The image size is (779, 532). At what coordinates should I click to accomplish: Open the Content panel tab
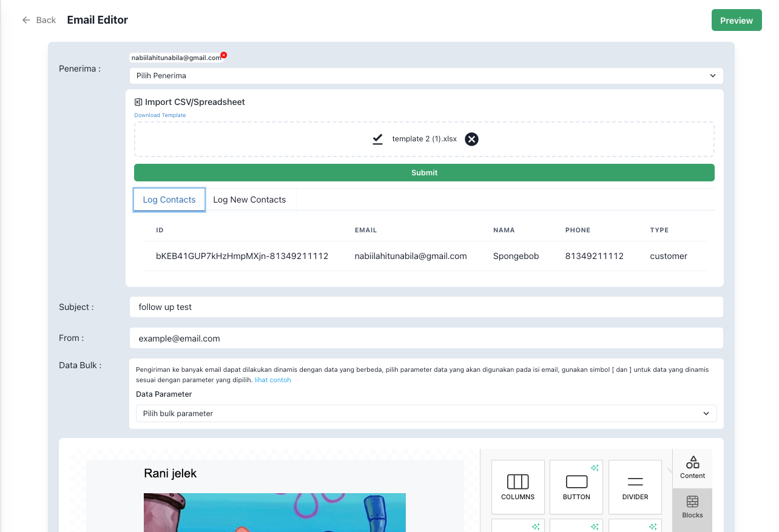(x=692, y=468)
